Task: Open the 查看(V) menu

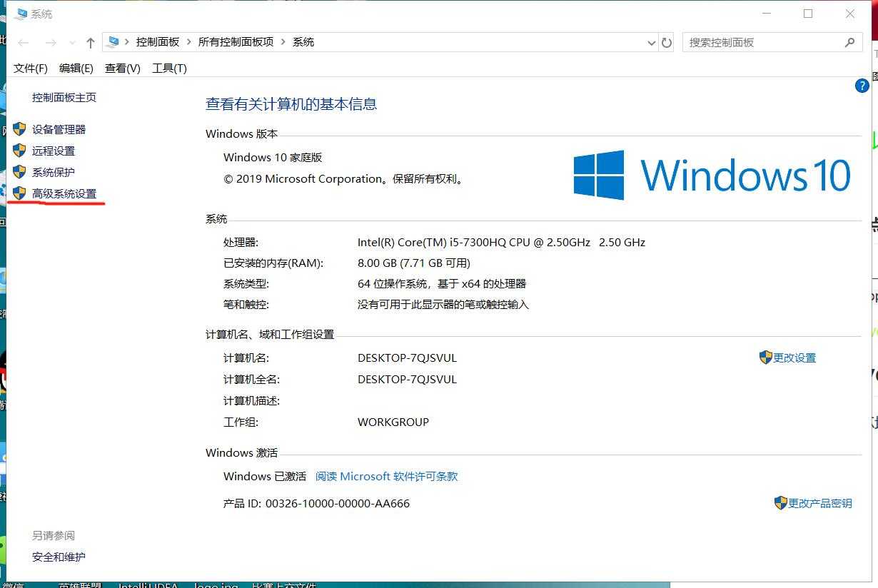Action: point(123,69)
